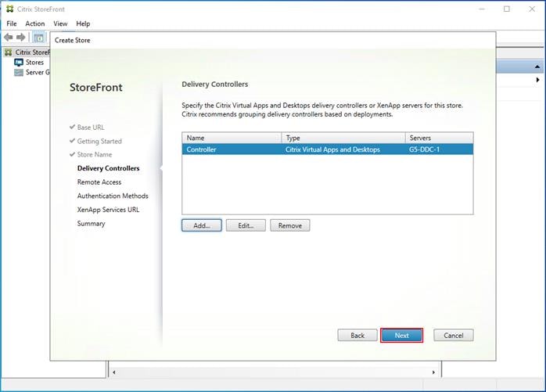Select the Controller row in the list
The image size is (546, 392).
click(327, 149)
